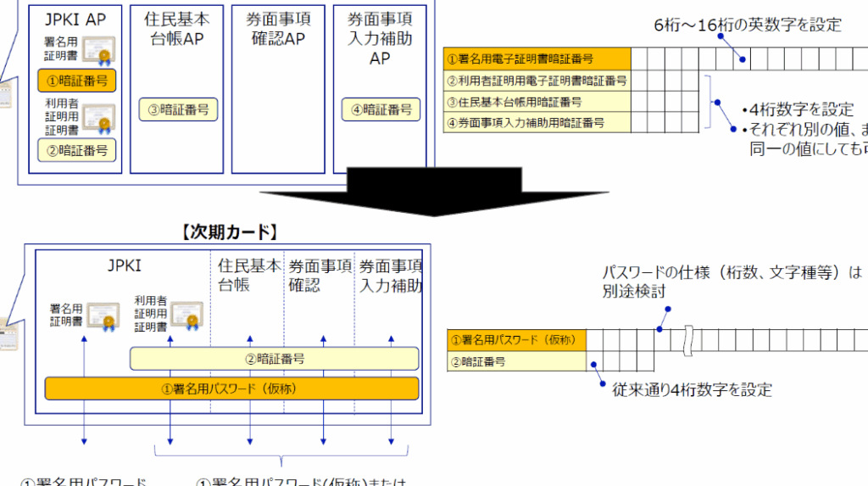Image resolution: width=868 pixels, height=486 pixels.
Task: Select the orange ①署名用パスワード（仮称） table cell
Action: click(515, 340)
